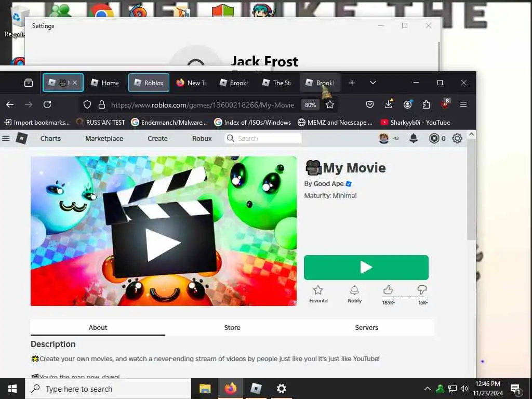532x399 pixels.
Task: Click the Windows taskbar search box
Action: point(108,389)
